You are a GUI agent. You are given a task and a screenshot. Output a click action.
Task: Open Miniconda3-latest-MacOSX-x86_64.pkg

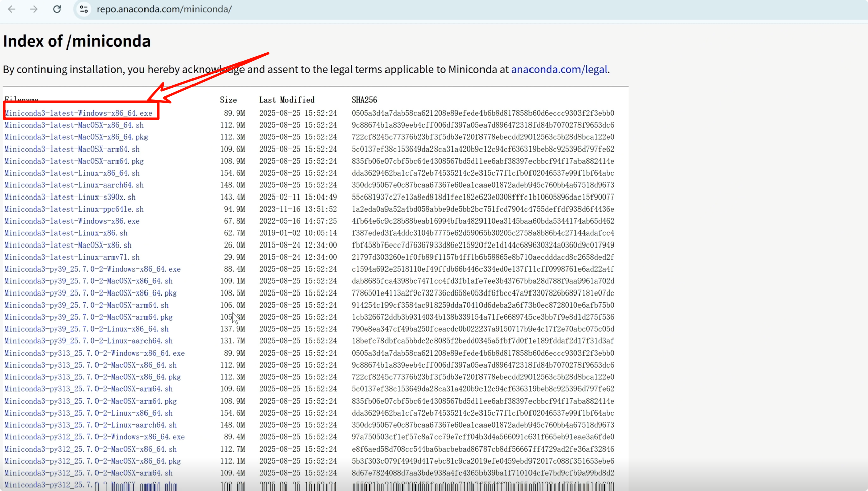tap(76, 137)
